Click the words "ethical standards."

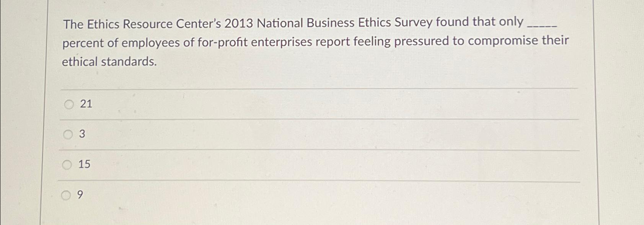[x=109, y=62]
